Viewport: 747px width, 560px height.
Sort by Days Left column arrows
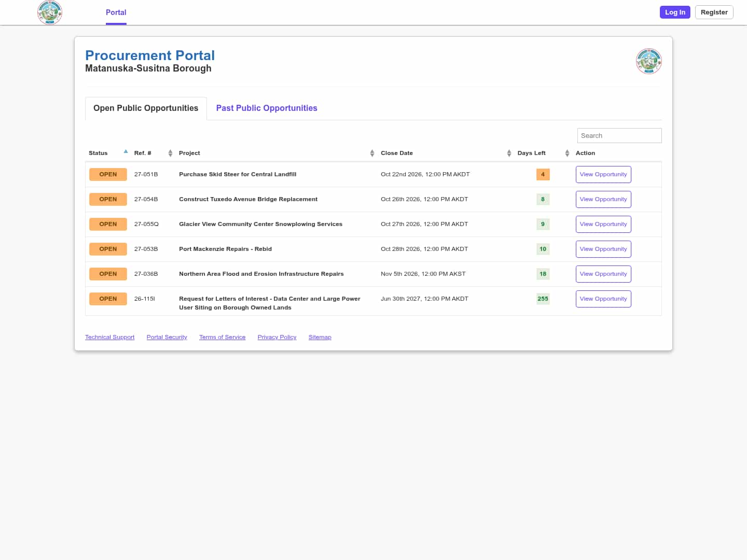(567, 153)
